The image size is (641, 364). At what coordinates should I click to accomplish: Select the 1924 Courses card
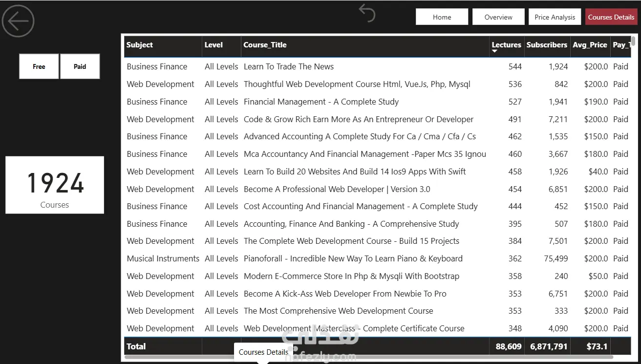(x=55, y=185)
